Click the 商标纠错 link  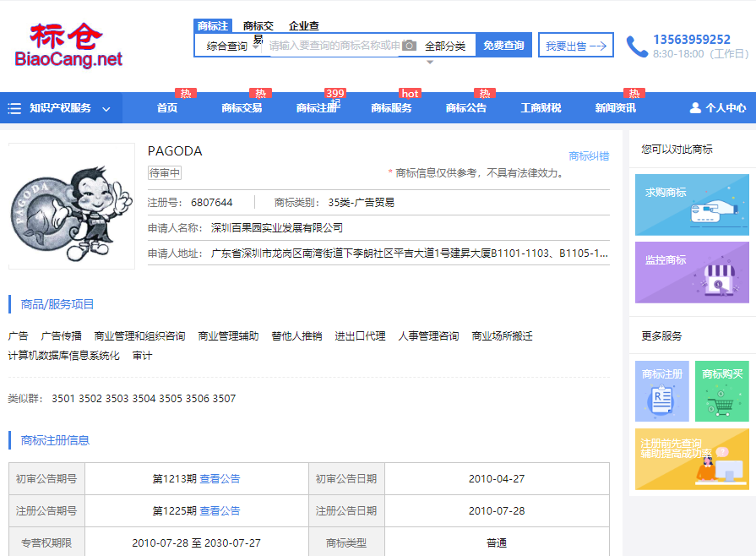589,155
